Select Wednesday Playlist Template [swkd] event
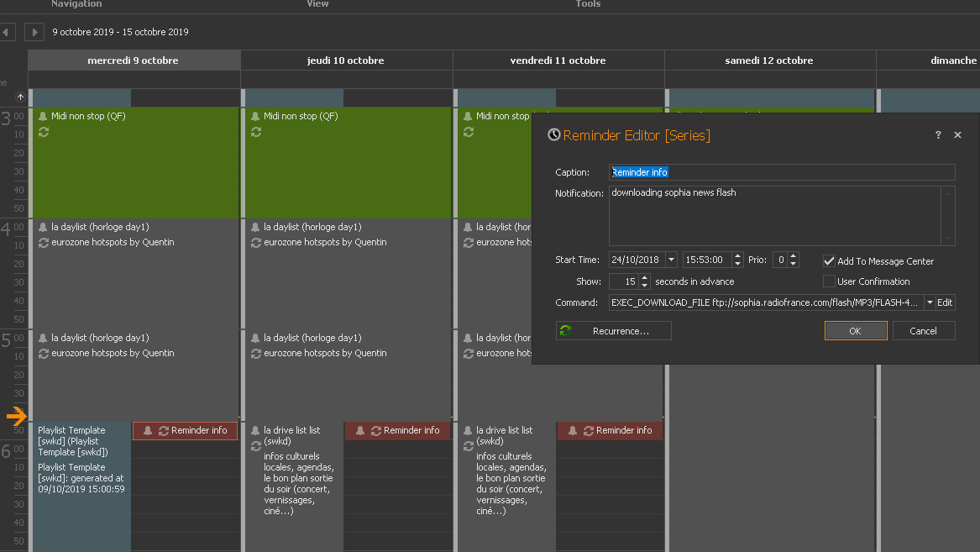The width and height of the screenshot is (980, 552). click(81, 486)
